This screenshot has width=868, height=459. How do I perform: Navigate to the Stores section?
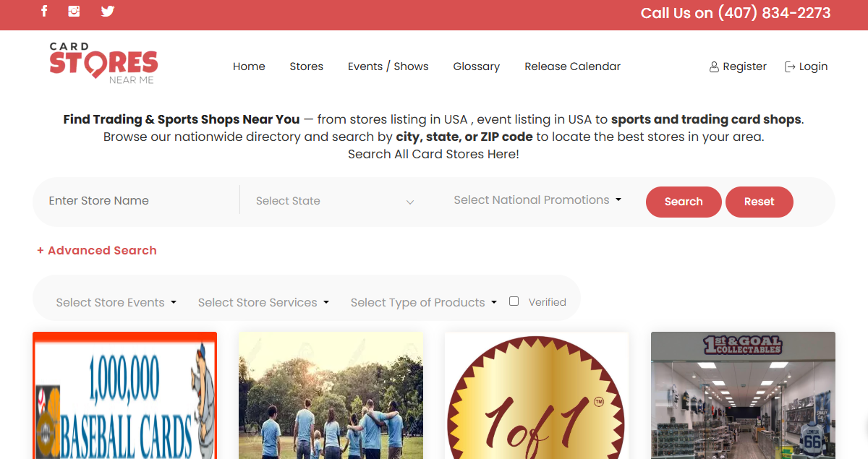[x=306, y=66]
